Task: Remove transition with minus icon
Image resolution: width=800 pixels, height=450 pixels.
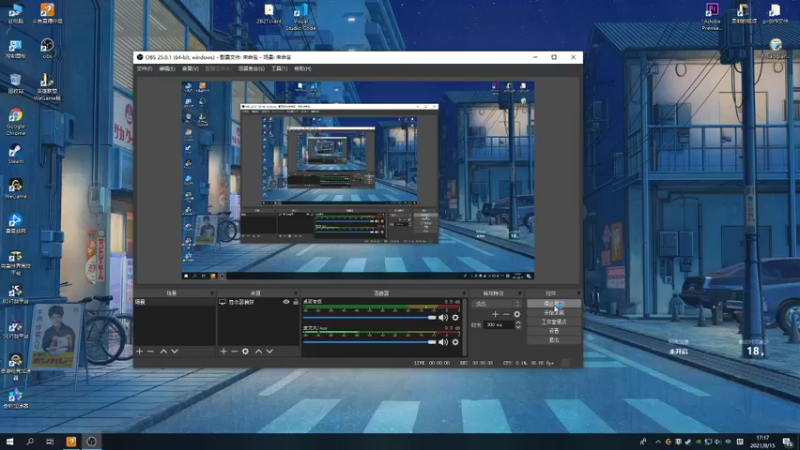Action: point(506,314)
